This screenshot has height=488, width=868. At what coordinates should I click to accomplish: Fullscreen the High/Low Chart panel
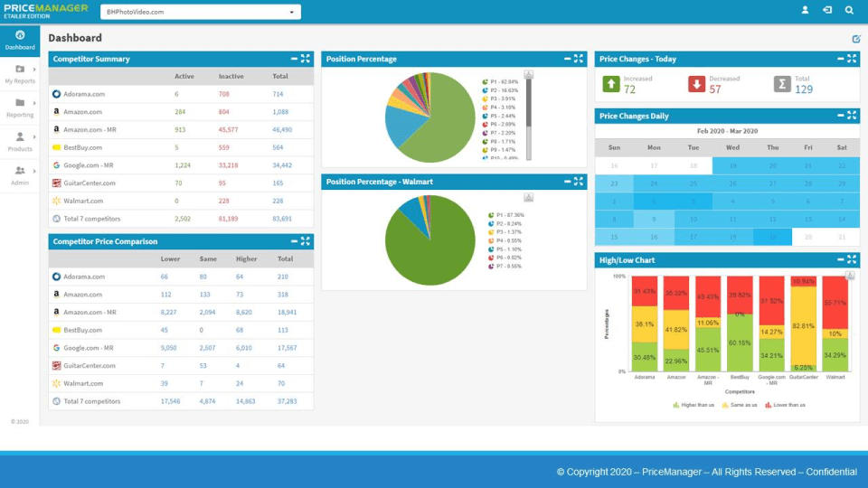[x=852, y=259]
